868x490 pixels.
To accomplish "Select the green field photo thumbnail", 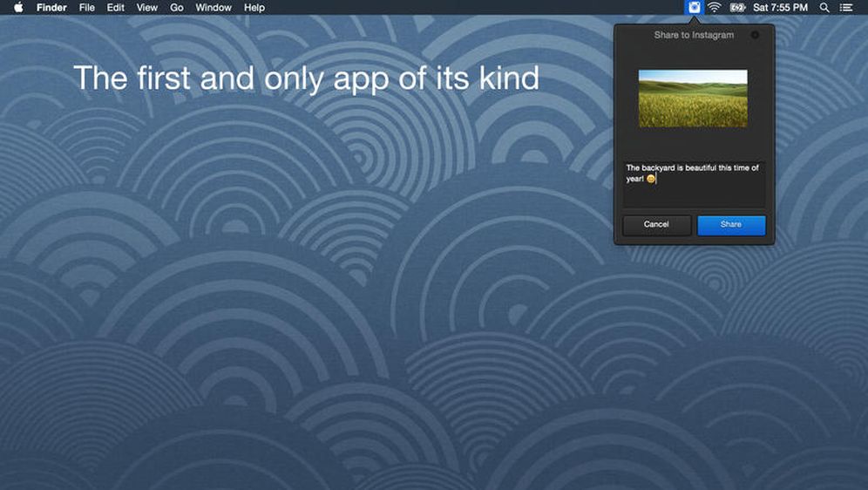I will tap(693, 99).
